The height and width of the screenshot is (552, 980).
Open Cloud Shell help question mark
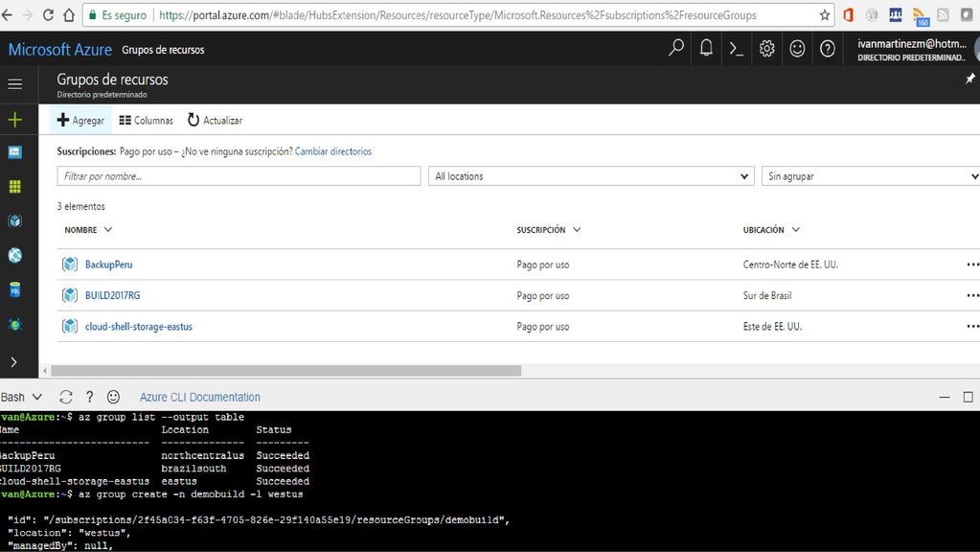[89, 397]
